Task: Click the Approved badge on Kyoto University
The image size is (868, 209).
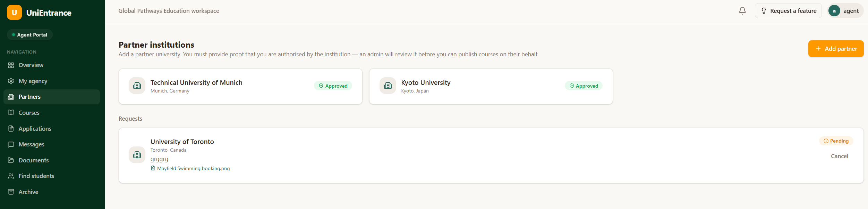Action: pos(584,86)
